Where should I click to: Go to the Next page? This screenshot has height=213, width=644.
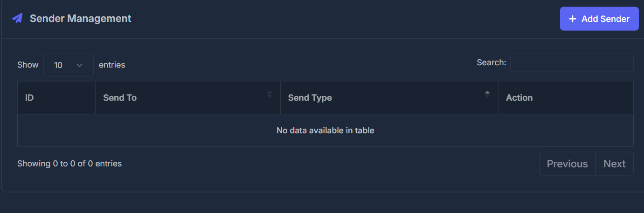(615, 164)
